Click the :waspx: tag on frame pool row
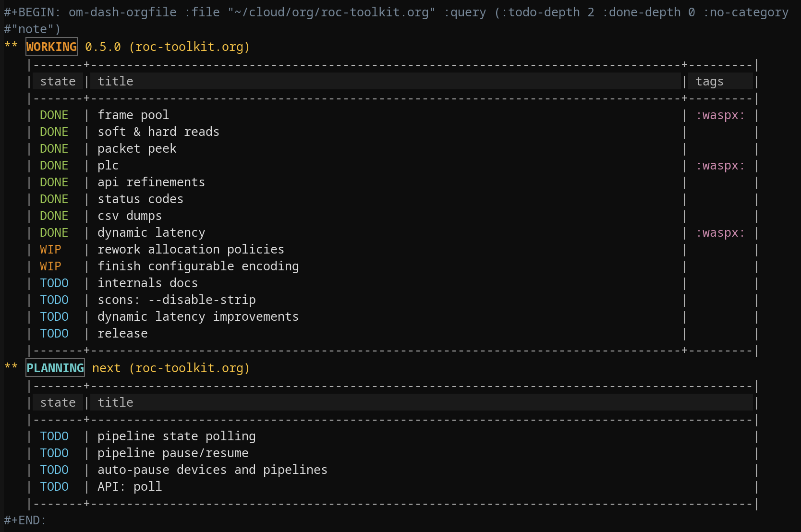801x532 pixels. tap(720, 115)
